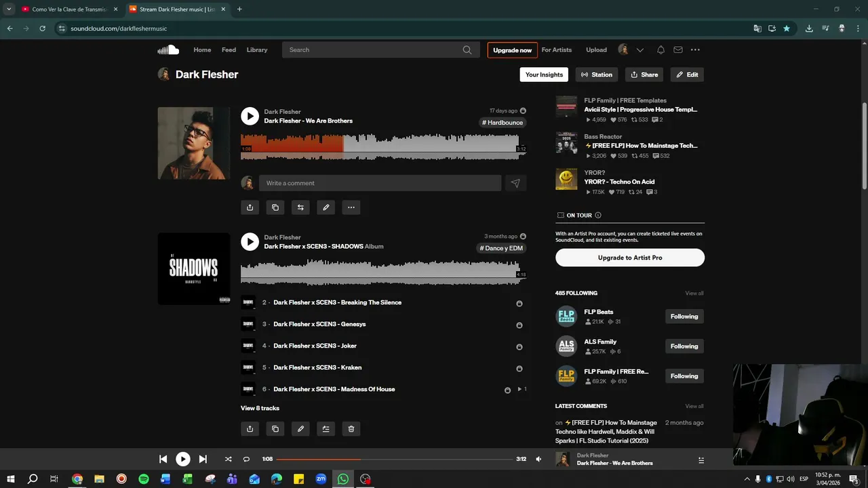The width and height of the screenshot is (868, 488).
Task: Open the Library page
Action: coord(257,49)
